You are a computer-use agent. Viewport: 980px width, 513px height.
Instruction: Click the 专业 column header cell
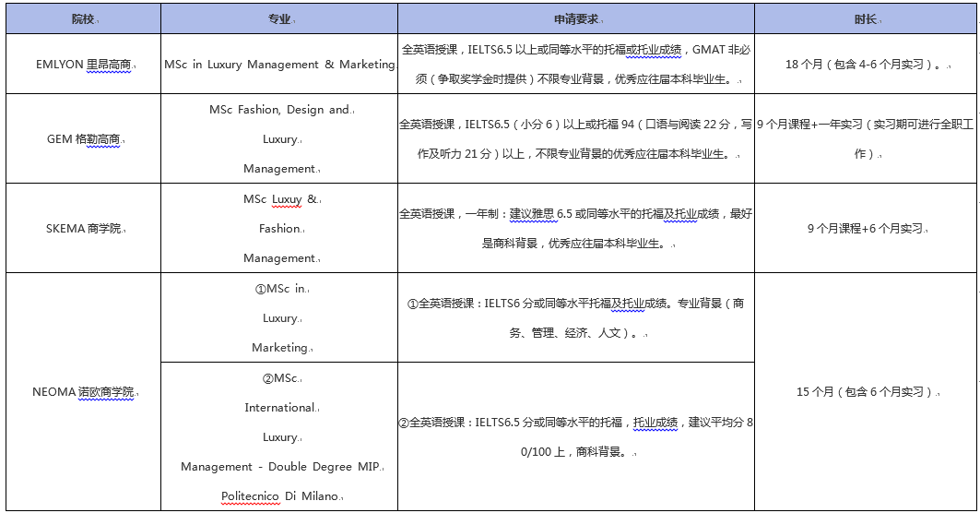[x=278, y=19]
